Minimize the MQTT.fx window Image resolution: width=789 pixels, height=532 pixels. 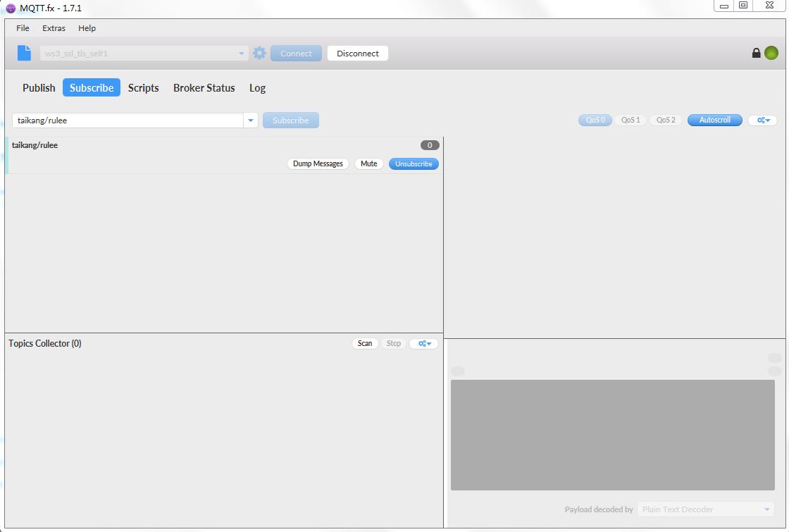(x=723, y=6)
